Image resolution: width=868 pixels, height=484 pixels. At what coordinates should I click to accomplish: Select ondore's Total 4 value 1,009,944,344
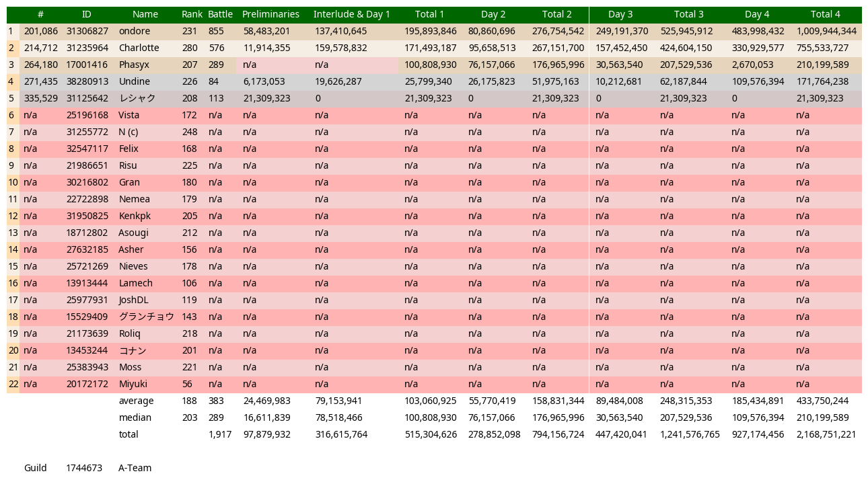point(827,31)
